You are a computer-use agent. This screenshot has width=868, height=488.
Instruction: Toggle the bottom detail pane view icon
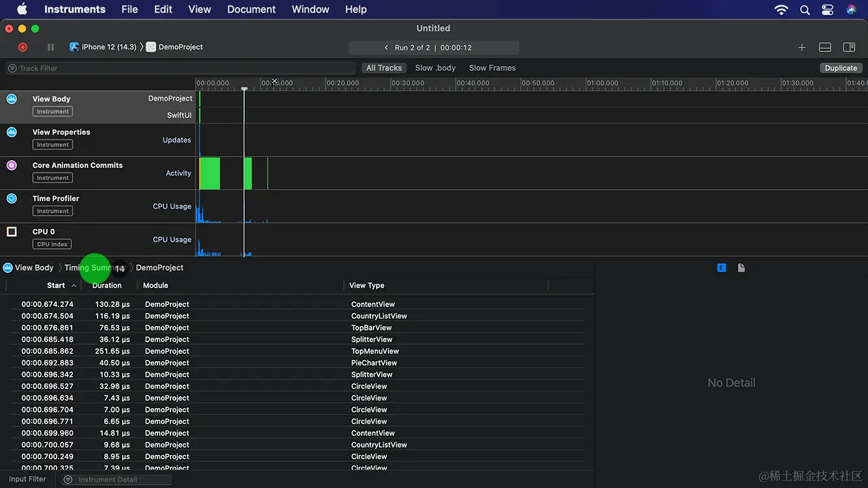(x=825, y=47)
